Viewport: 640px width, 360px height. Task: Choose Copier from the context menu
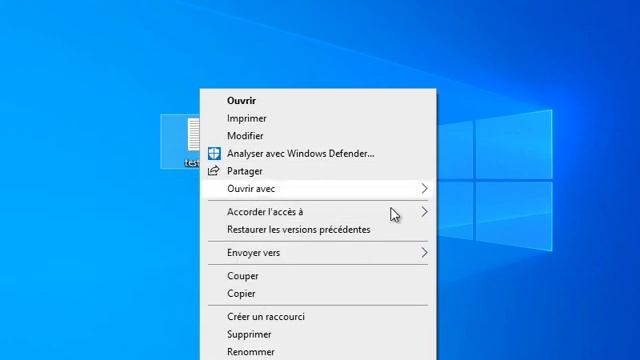318,293
